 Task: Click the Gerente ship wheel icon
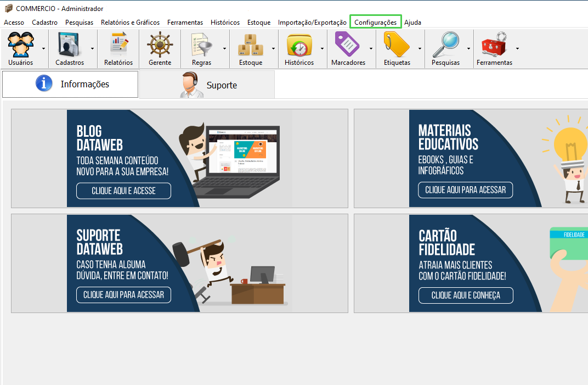click(160, 44)
